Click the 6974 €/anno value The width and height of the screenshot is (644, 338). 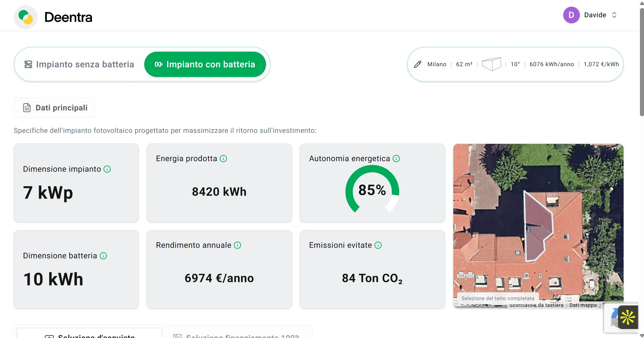219,278
